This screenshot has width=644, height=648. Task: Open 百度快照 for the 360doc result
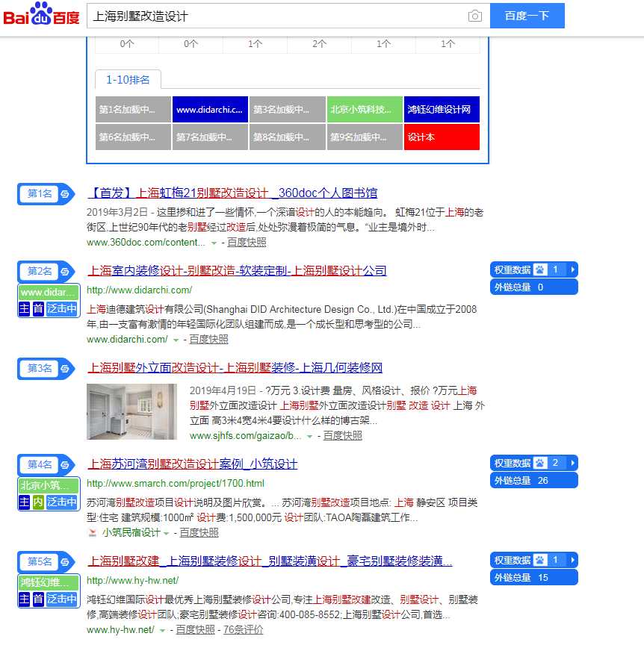[247, 242]
